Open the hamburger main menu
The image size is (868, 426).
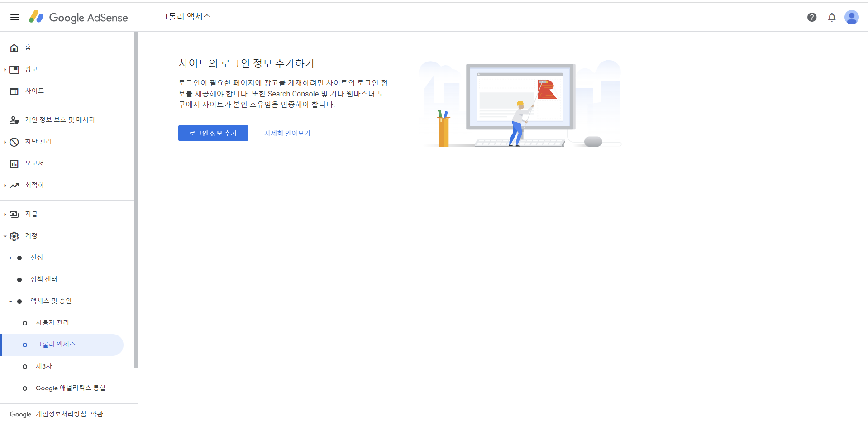click(x=14, y=17)
